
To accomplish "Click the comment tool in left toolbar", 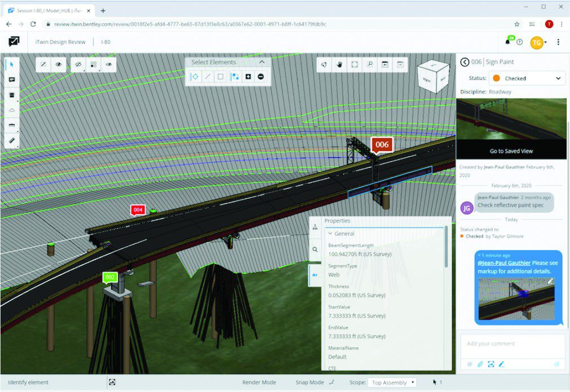I will [12, 80].
